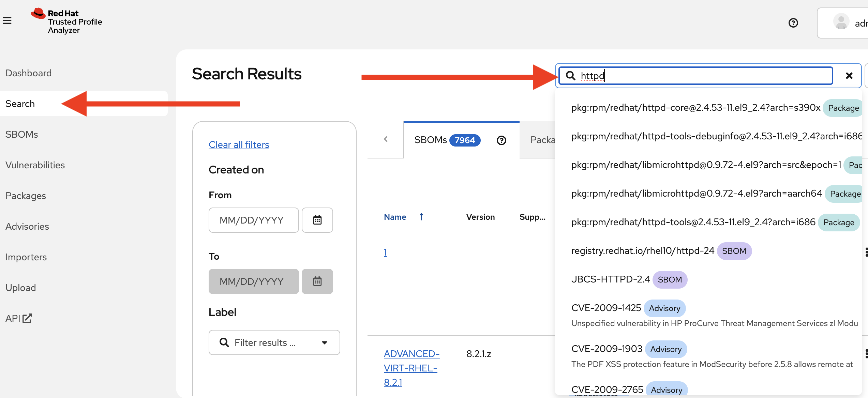
Task: Expand the Label filter results dropdown
Action: tap(324, 342)
